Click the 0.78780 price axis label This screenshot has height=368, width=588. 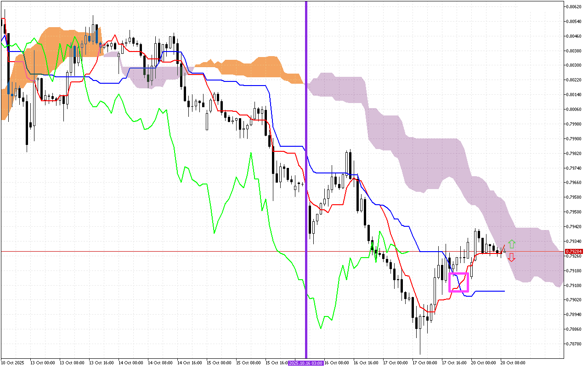(x=573, y=344)
